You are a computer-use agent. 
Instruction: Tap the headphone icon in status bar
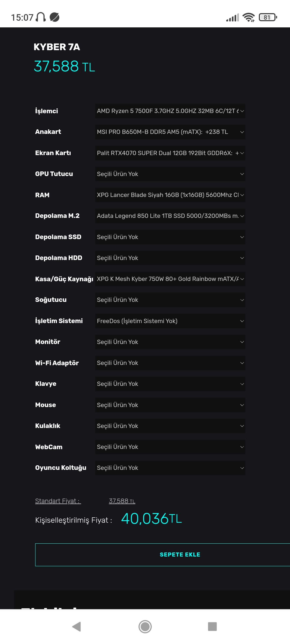tap(41, 17)
